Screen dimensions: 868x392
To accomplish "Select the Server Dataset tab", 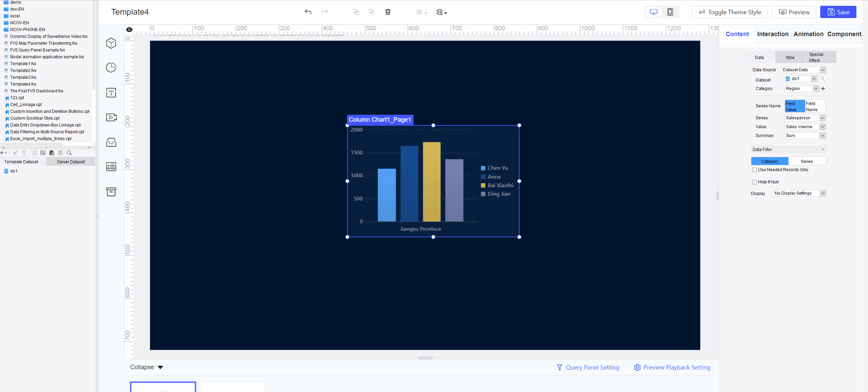I will tap(71, 162).
